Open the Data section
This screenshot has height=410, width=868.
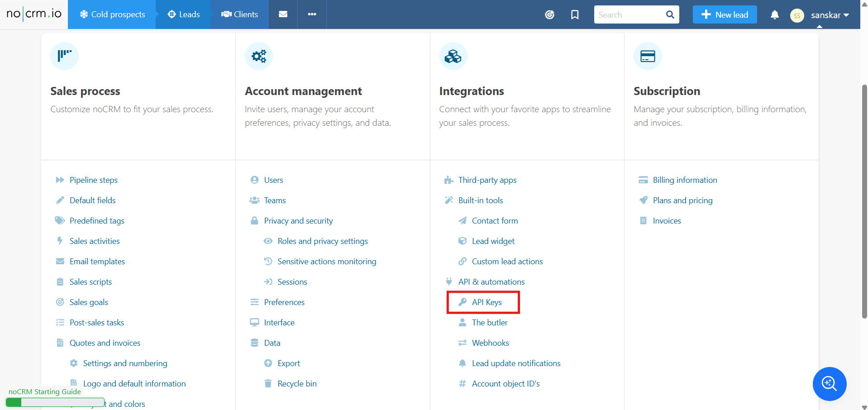point(272,343)
